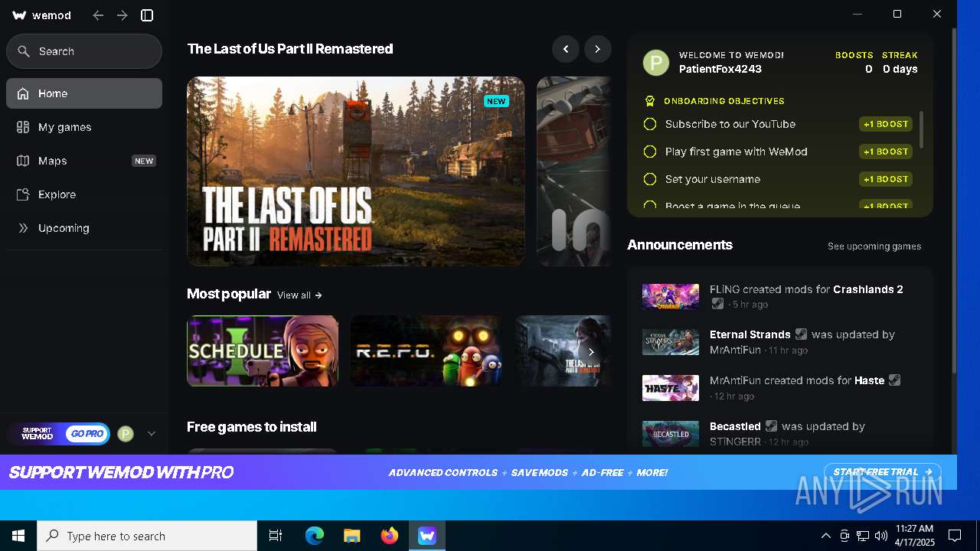Screen dimensions: 980x551
Task: Click the taskbar search box
Action: (x=147, y=536)
